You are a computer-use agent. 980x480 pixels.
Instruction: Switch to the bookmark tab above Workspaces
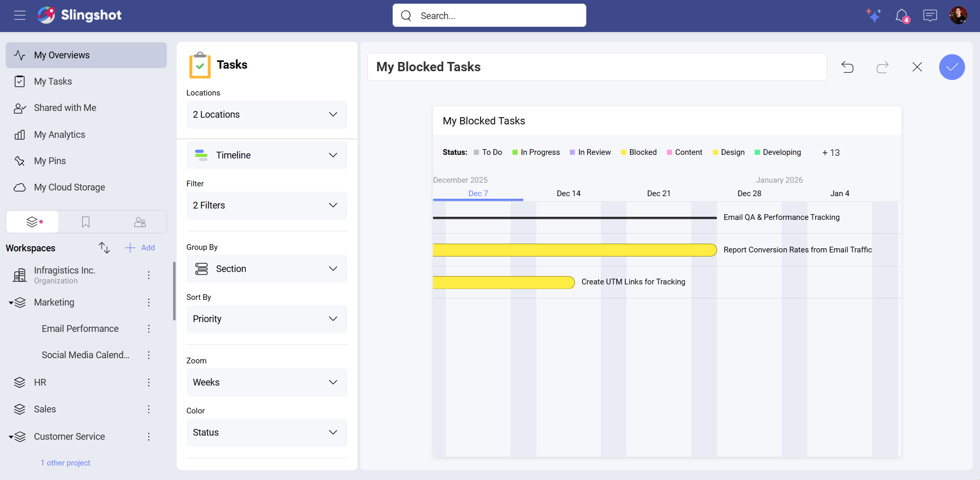click(85, 221)
